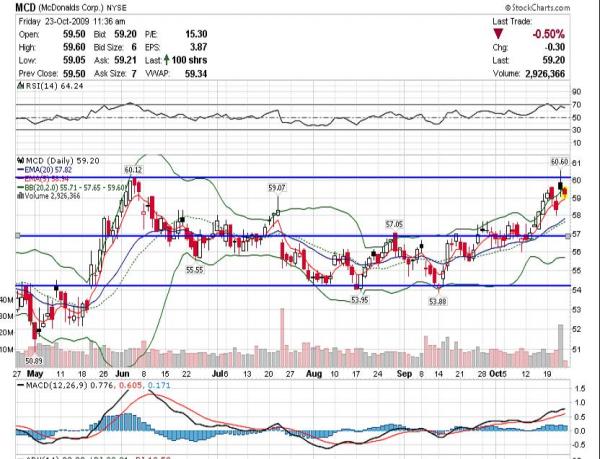Click the MACD(12,26,9) black line legend marker

point(21,385)
